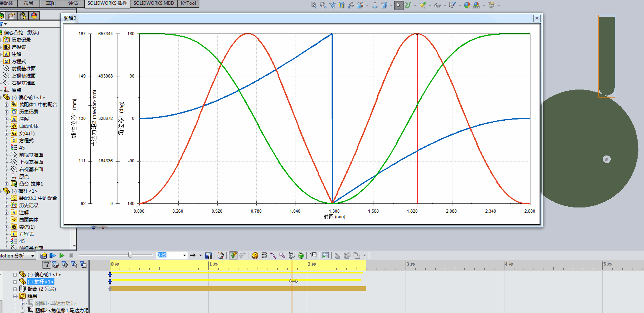Switch to SOLIDWORKS 插件 tab
The image size is (644, 313).
[107, 3]
